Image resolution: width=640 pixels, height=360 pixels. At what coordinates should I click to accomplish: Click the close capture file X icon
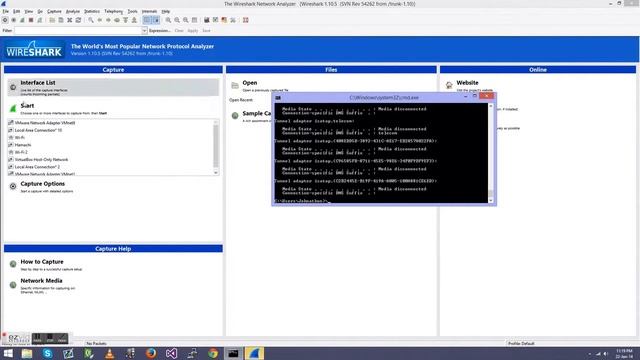coord(69,20)
